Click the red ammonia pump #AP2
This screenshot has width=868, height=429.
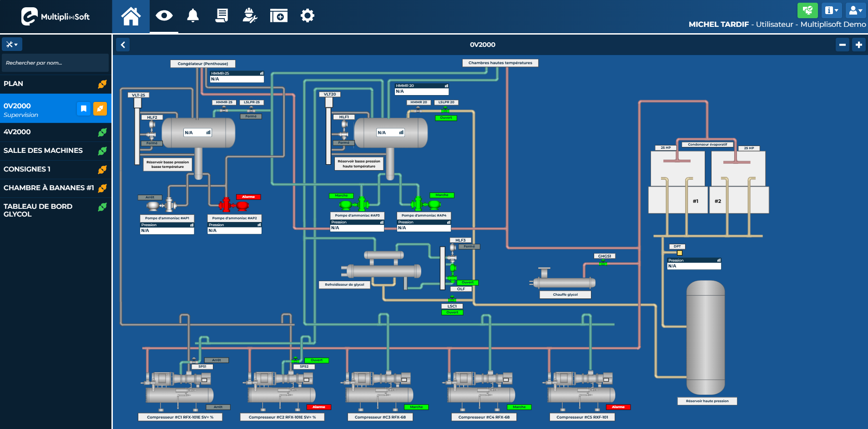tap(233, 205)
